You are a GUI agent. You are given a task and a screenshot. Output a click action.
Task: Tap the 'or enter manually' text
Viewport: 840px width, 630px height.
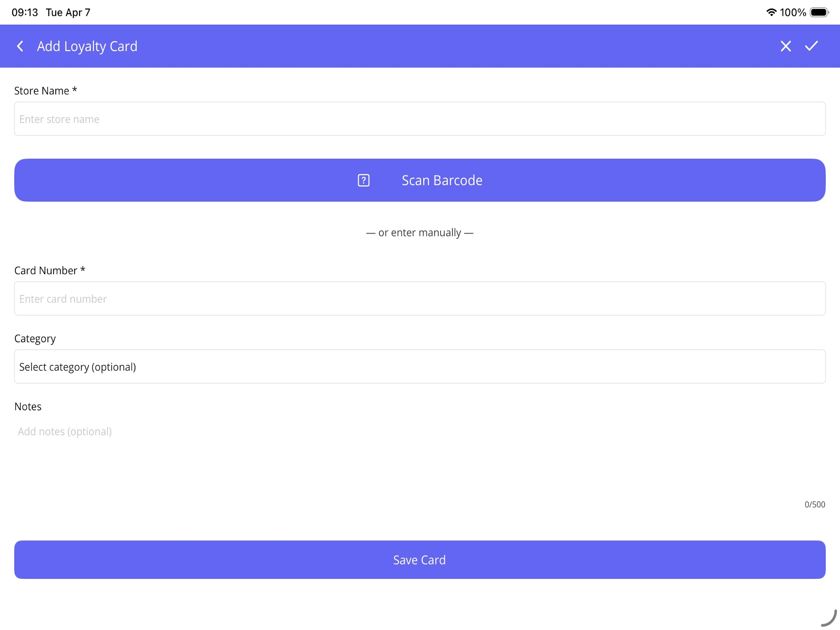[x=420, y=232]
